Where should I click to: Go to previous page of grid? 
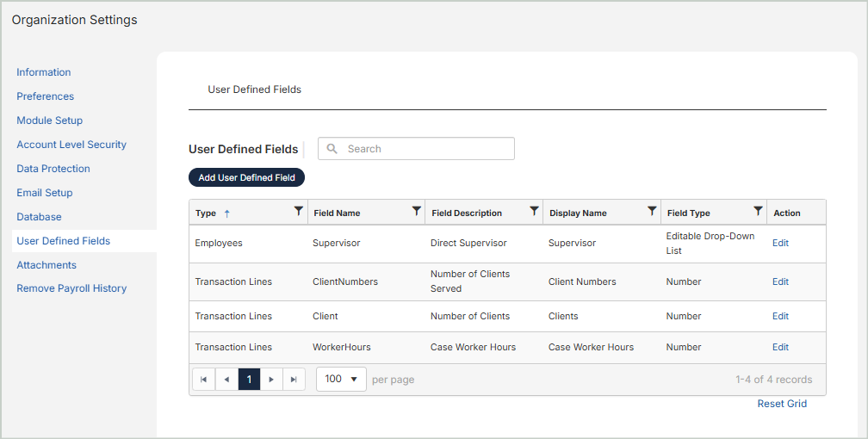tap(226, 380)
